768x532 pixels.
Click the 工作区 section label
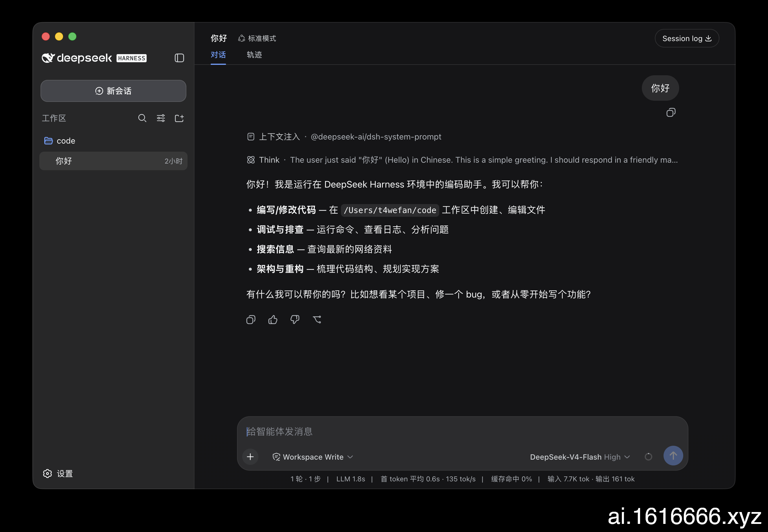click(54, 118)
